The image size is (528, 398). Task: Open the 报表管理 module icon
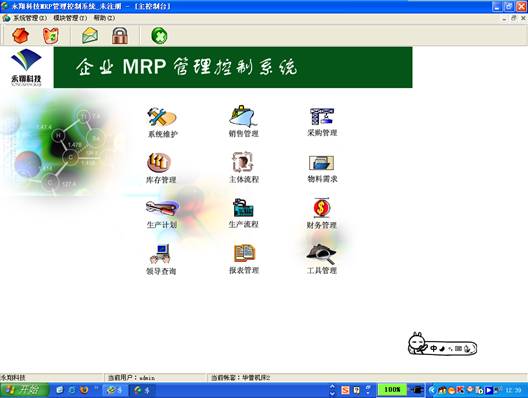pyautogui.click(x=244, y=253)
